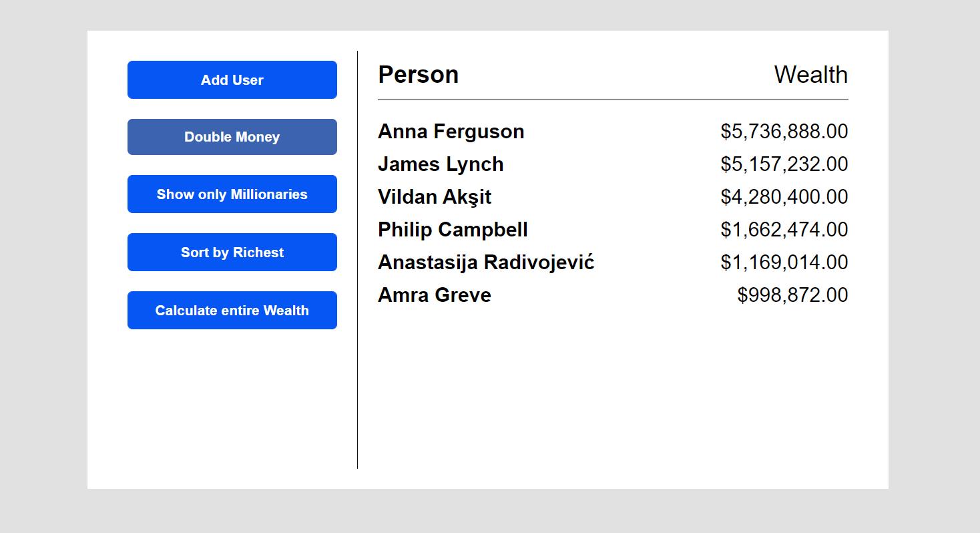Click Calculate entire Wealth button
The image size is (980, 533).
point(232,311)
